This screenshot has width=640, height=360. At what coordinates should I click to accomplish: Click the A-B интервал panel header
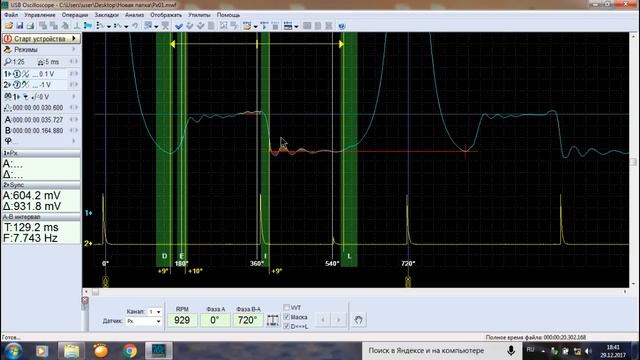click(41, 217)
